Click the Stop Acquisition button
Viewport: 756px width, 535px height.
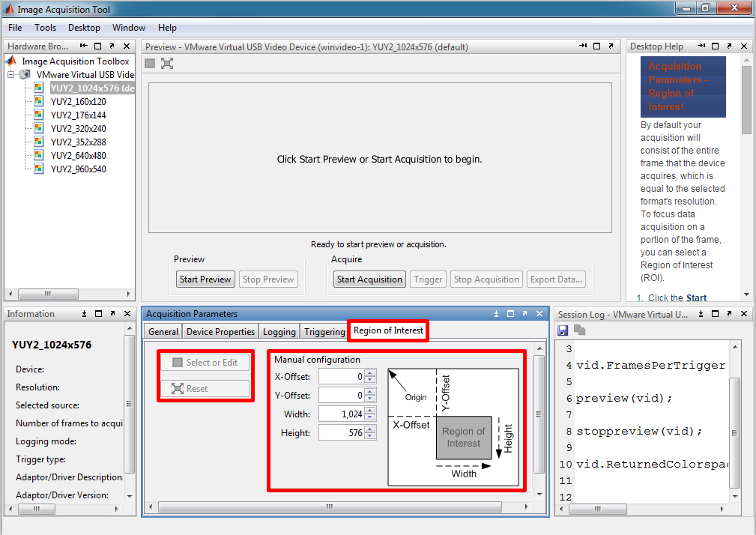pos(486,279)
